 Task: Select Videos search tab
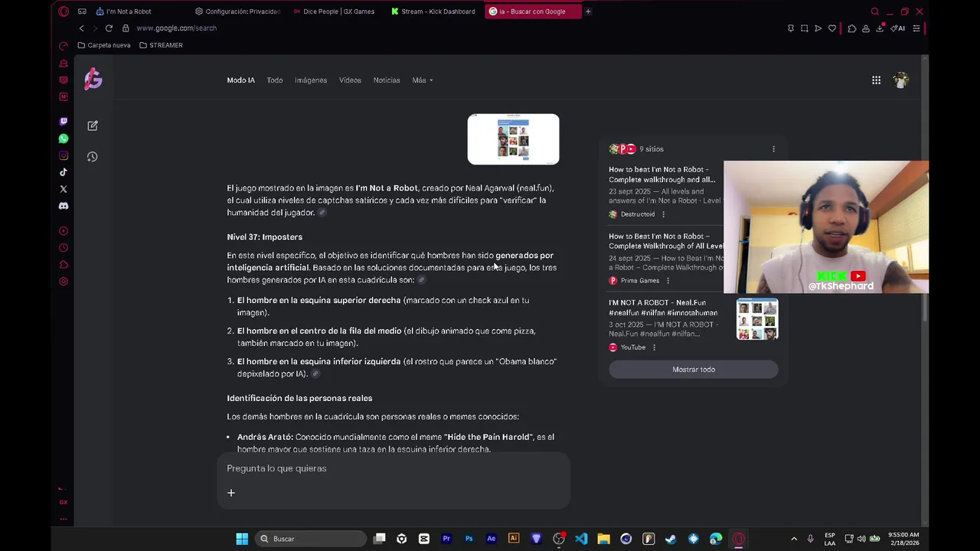350,80
